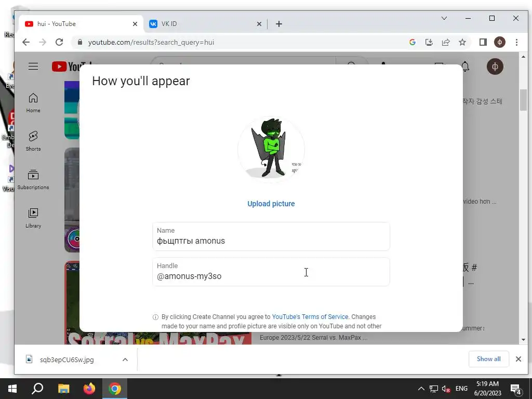Go to YouTube Home in sidebar

tap(33, 103)
